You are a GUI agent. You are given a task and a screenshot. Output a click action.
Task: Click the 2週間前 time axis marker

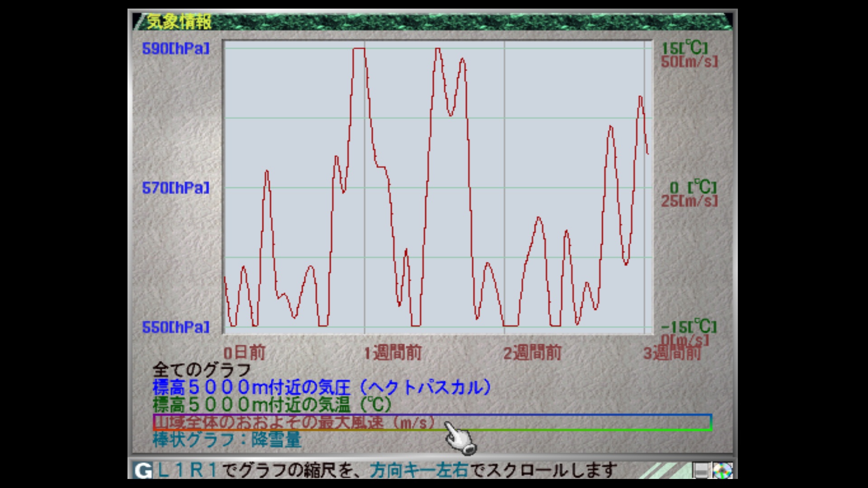coord(533,353)
